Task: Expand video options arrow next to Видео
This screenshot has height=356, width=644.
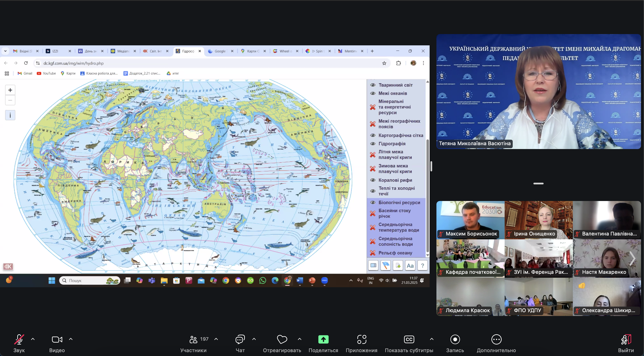Action: pos(71,339)
